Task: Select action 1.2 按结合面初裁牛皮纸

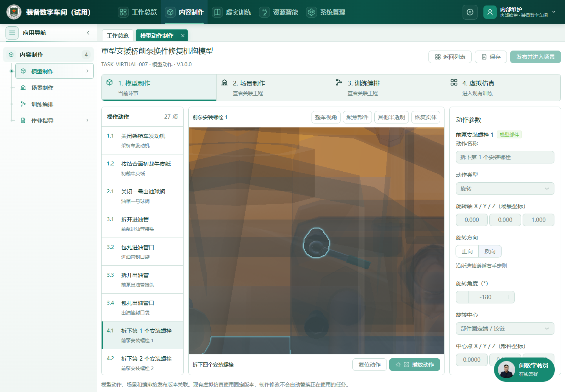Action: tap(142, 168)
